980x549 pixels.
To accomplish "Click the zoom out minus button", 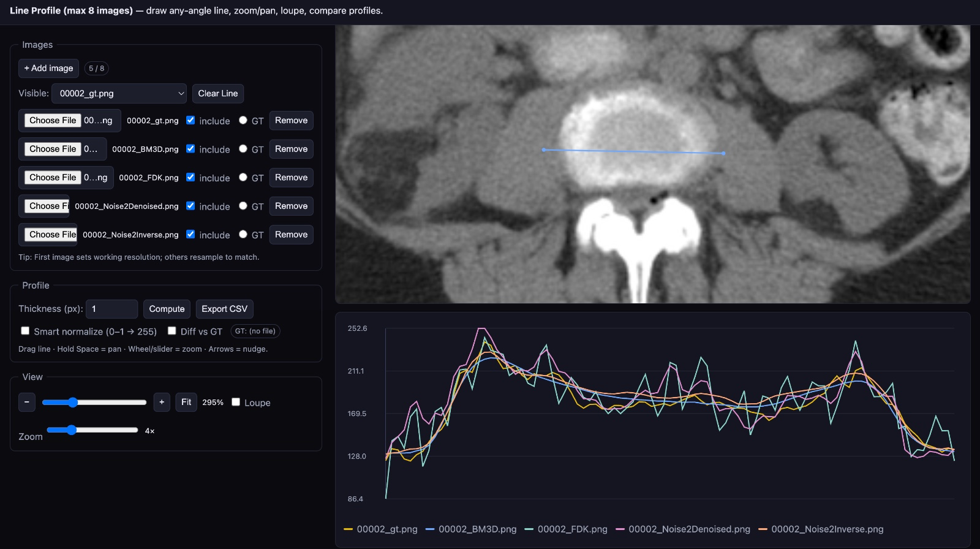I will (27, 402).
